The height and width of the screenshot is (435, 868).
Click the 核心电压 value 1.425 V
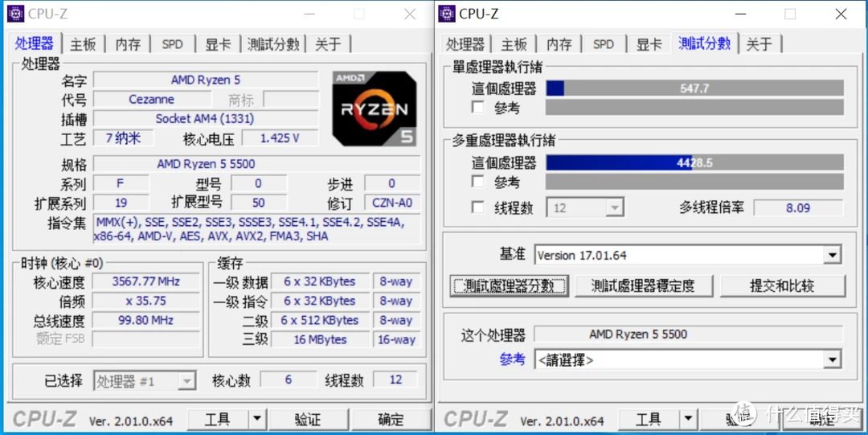point(280,138)
